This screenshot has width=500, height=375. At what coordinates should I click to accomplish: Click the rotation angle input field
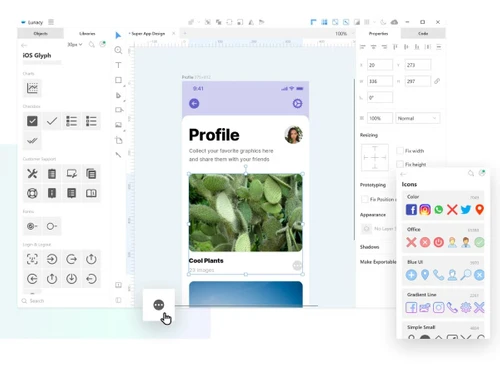pyautogui.click(x=380, y=98)
